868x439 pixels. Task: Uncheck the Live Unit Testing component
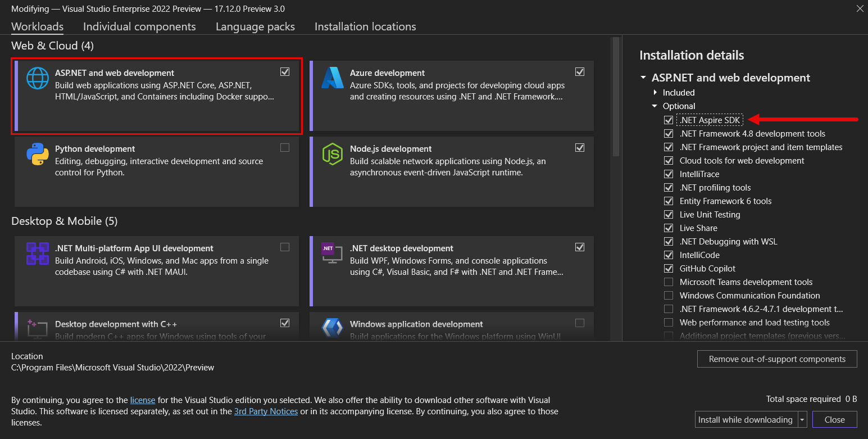point(669,215)
